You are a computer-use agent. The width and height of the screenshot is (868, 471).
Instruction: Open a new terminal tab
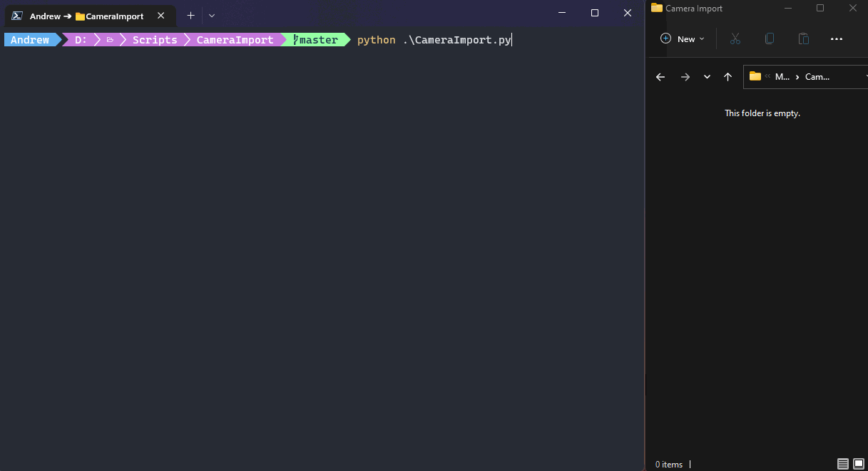[x=190, y=15]
